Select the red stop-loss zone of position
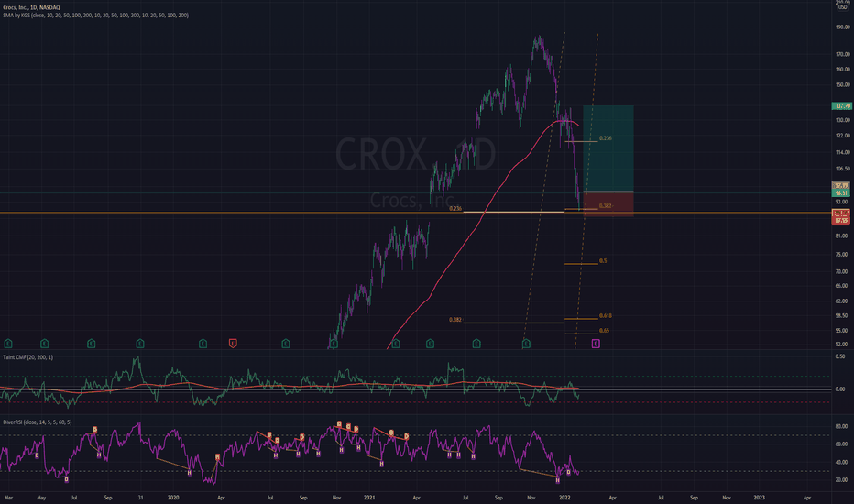The image size is (854, 504). (608, 204)
